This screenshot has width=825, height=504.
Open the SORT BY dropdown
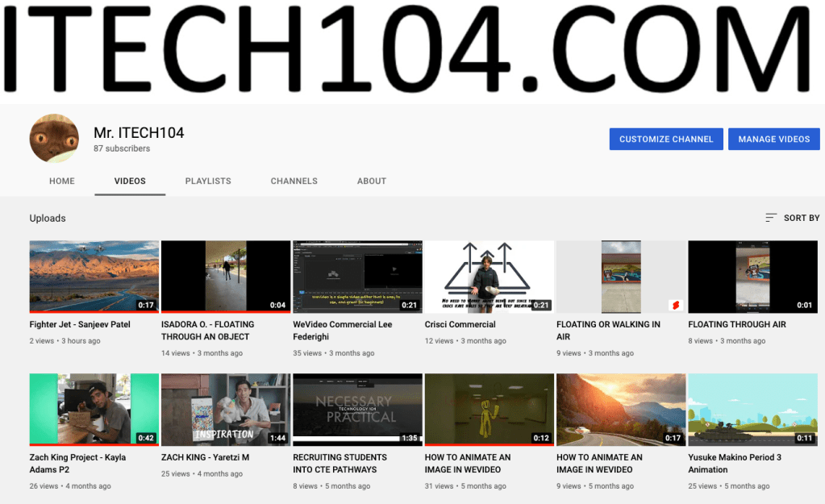point(792,218)
